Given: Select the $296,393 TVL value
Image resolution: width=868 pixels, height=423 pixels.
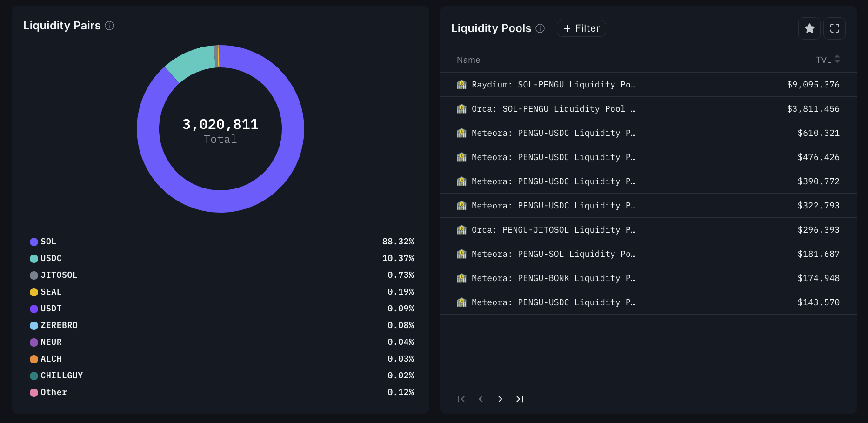Looking at the screenshot, I should [819, 230].
